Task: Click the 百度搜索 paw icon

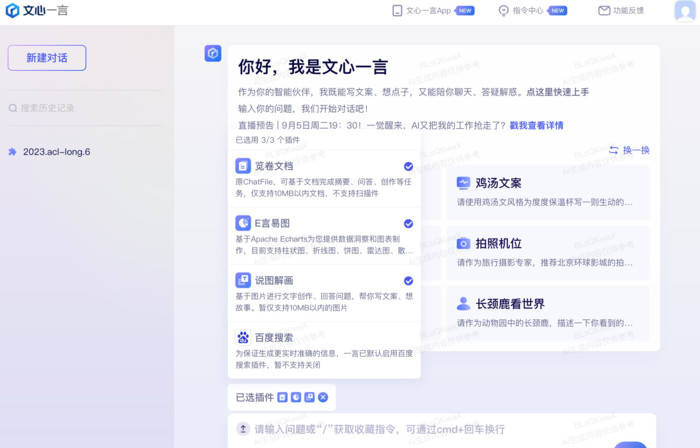Action: click(243, 337)
